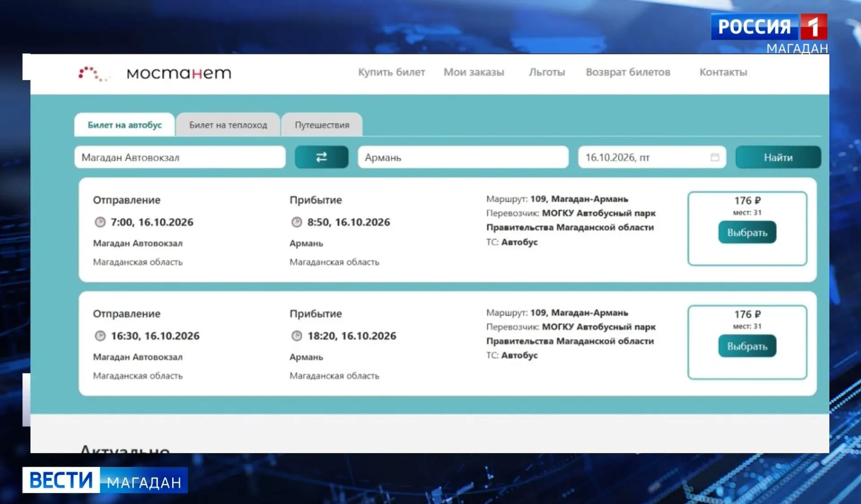Click Россия 1 channel logo
This screenshot has height=504, width=861.
(769, 27)
